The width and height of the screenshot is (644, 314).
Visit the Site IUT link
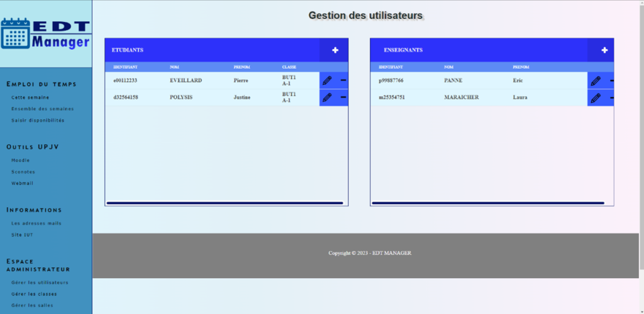pyautogui.click(x=22, y=235)
